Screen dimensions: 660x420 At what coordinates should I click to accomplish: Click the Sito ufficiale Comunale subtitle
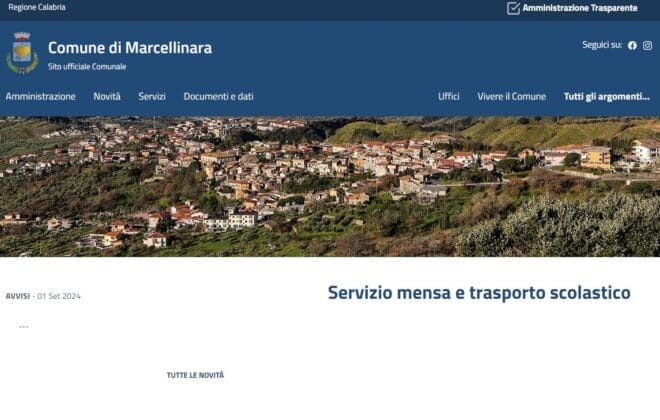[87, 66]
